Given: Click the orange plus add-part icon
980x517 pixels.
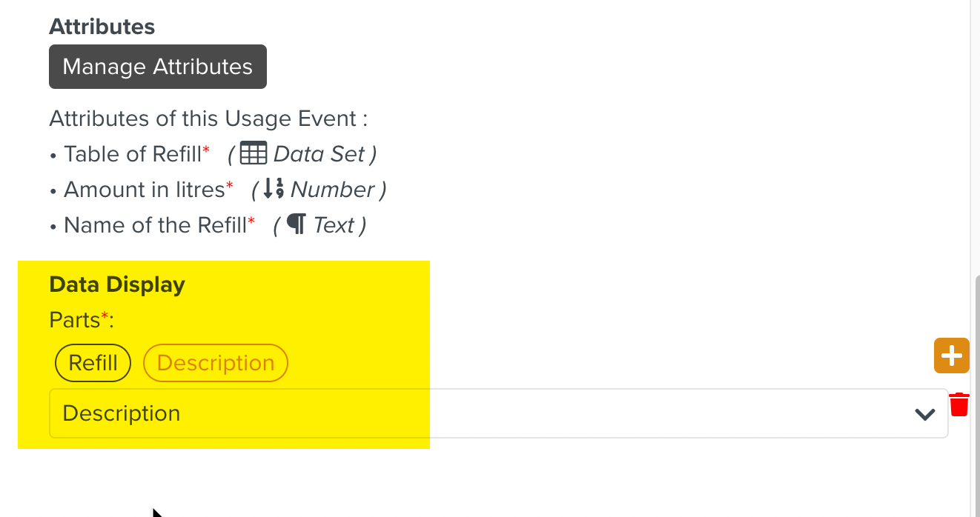Looking at the screenshot, I should click(952, 356).
